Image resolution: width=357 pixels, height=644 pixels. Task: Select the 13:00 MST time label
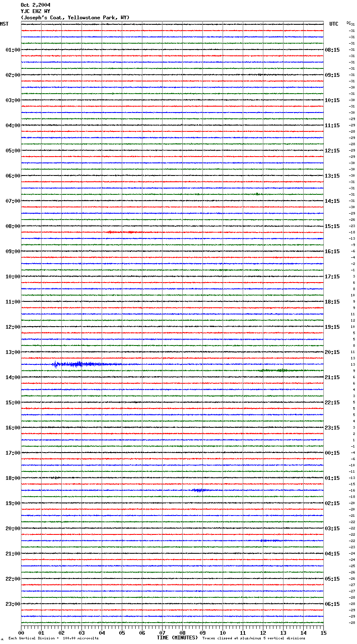tap(13, 352)
